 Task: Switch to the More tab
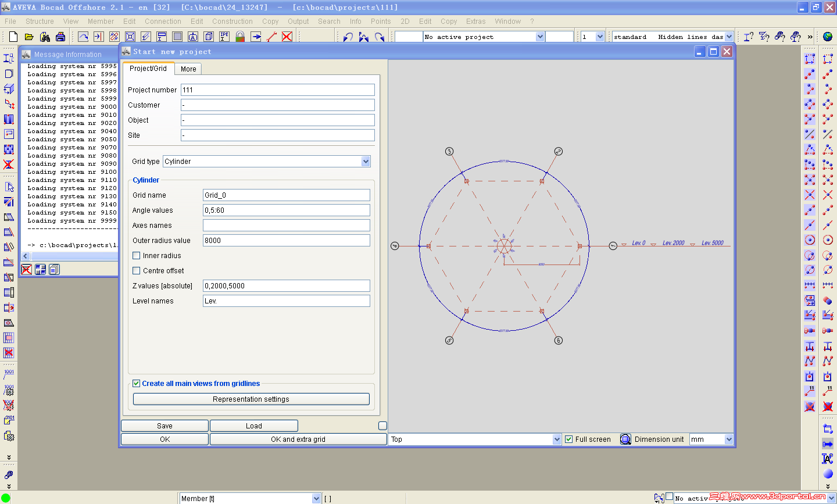[x=188, y=69]
